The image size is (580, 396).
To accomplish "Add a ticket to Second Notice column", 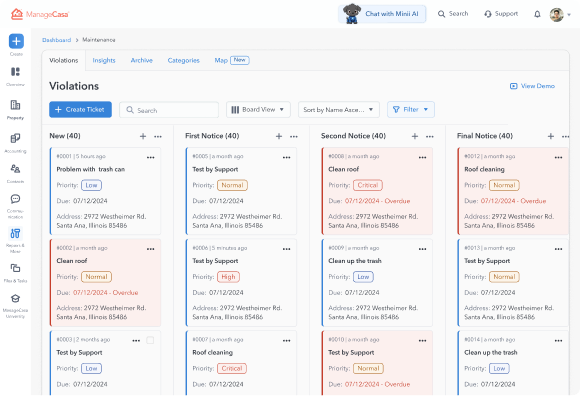I will [x=415, y=136].
